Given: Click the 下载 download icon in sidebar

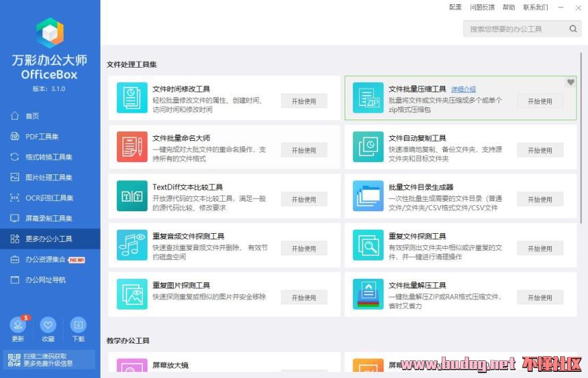Looking at the screenshot, I should pos(79,325).
